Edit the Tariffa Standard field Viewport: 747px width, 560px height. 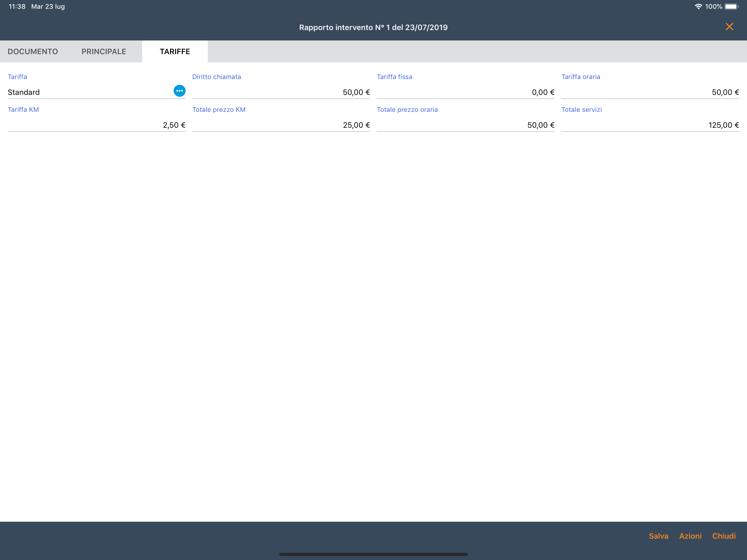tap(88, 92)
